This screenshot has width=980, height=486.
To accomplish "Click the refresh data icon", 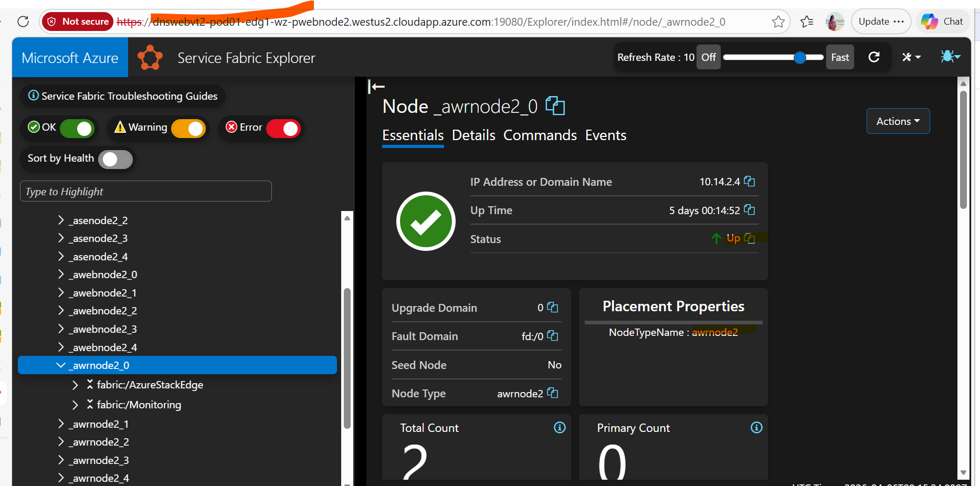I will (x=874, y=57).
